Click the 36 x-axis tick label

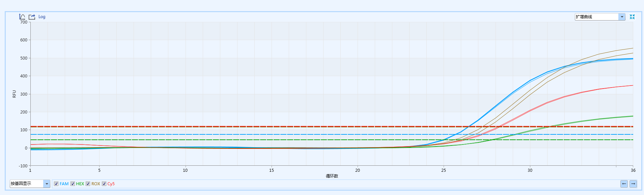[633, 170]
